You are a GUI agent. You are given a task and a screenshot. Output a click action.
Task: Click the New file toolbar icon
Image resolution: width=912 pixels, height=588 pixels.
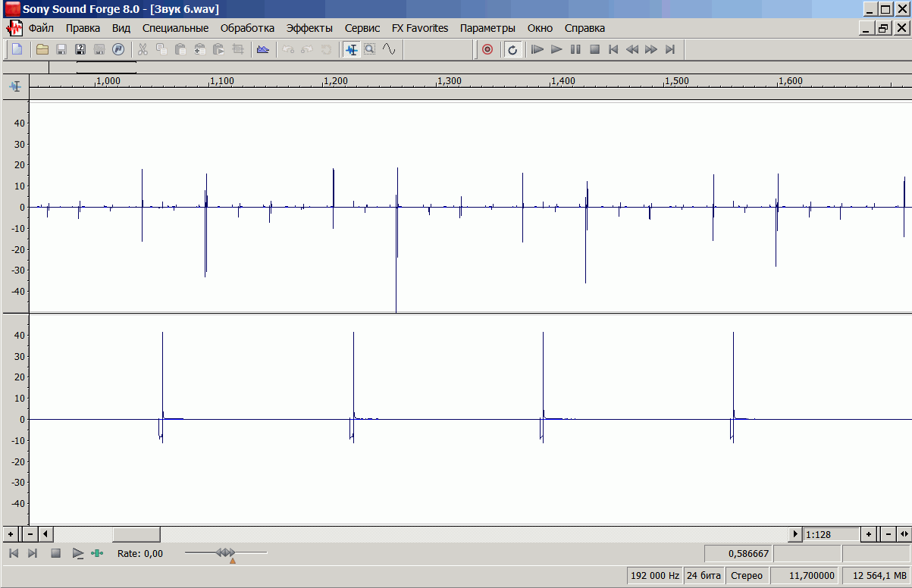(17, 49)
